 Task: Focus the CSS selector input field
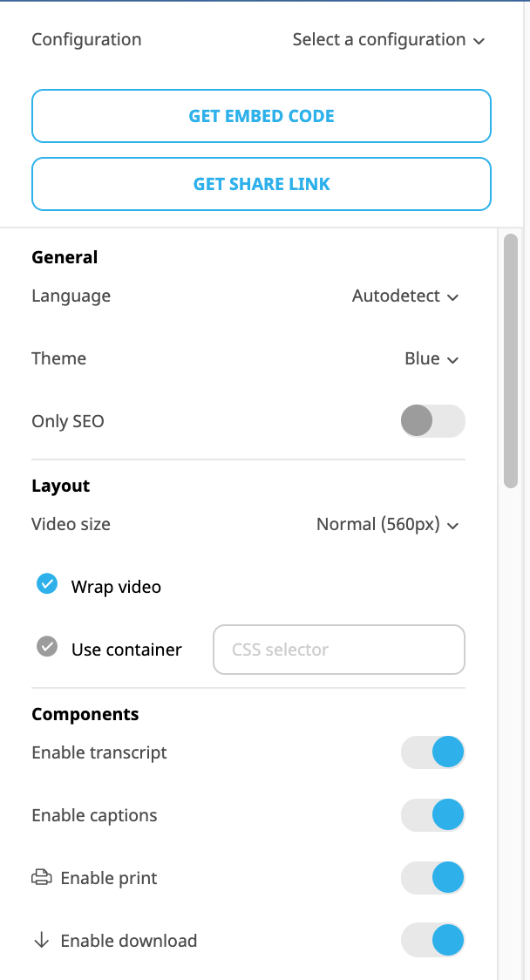pos(339,650)
